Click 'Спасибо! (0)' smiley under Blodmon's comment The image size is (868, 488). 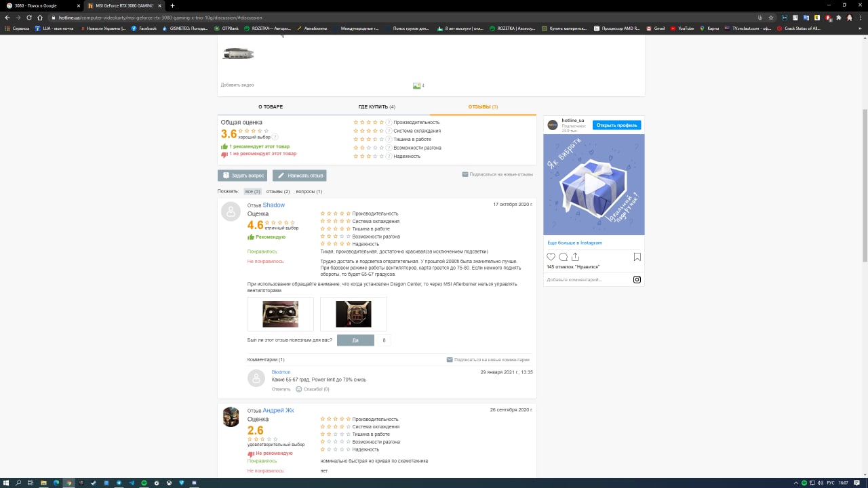313,389
